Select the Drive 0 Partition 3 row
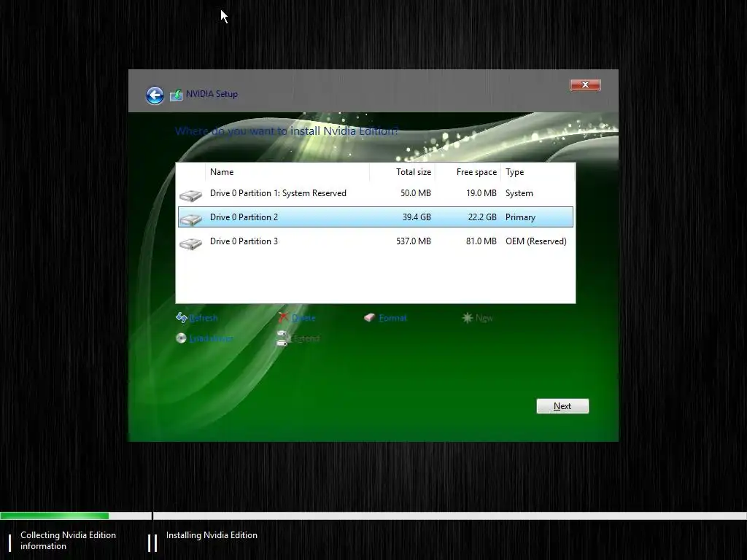This screenshot has width=747, height=560. [x=376, y=241]
